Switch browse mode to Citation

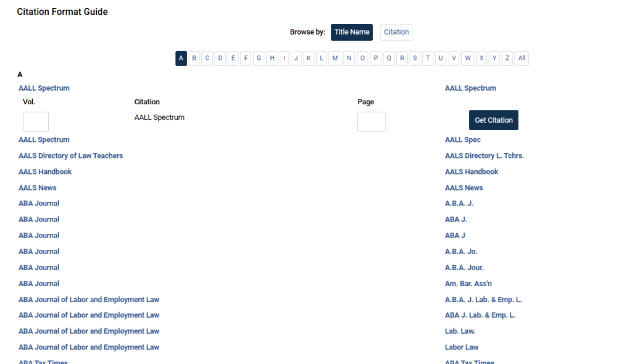point(396,32)
